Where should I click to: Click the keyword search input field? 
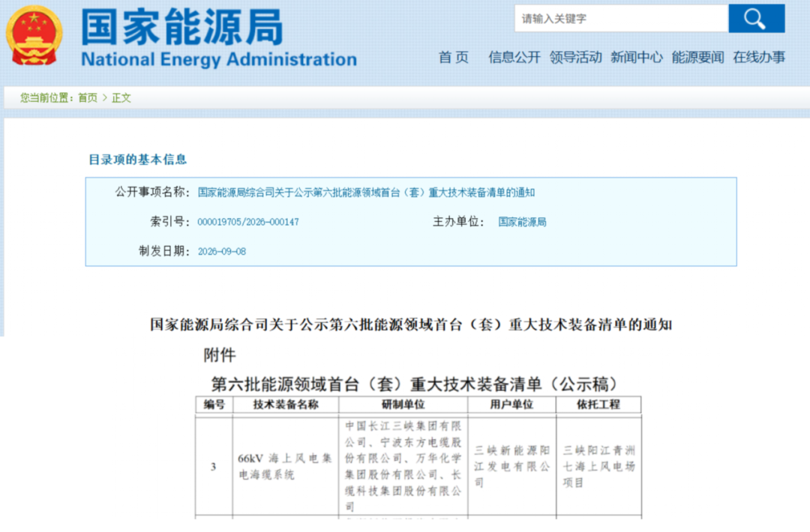point(622,19)
